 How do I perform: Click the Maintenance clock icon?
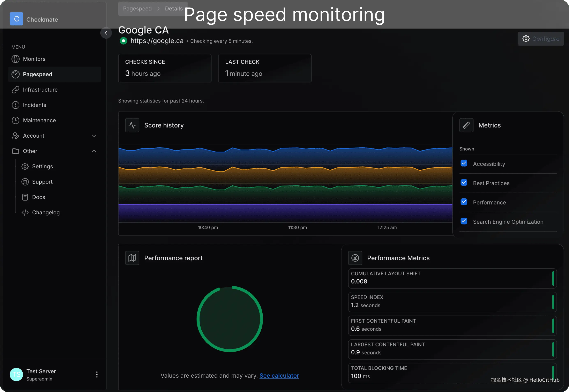coord(15,120)
